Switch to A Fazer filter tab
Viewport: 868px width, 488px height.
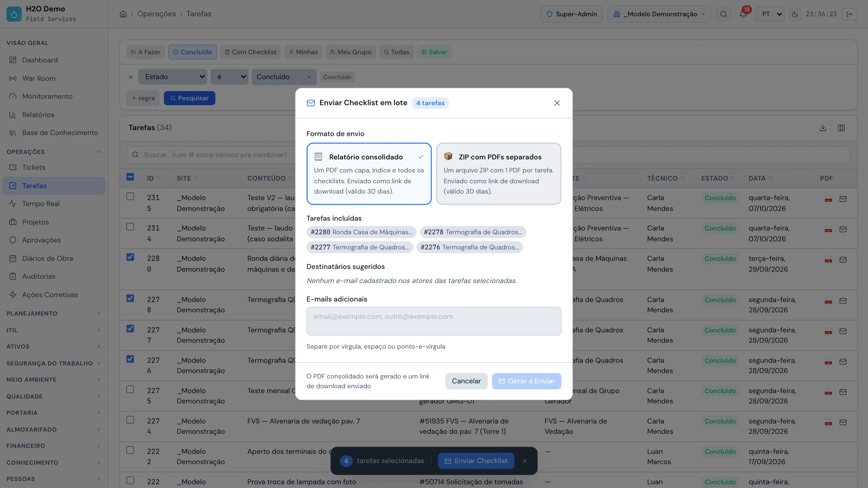pyautogui.click(x=146, y=52)
